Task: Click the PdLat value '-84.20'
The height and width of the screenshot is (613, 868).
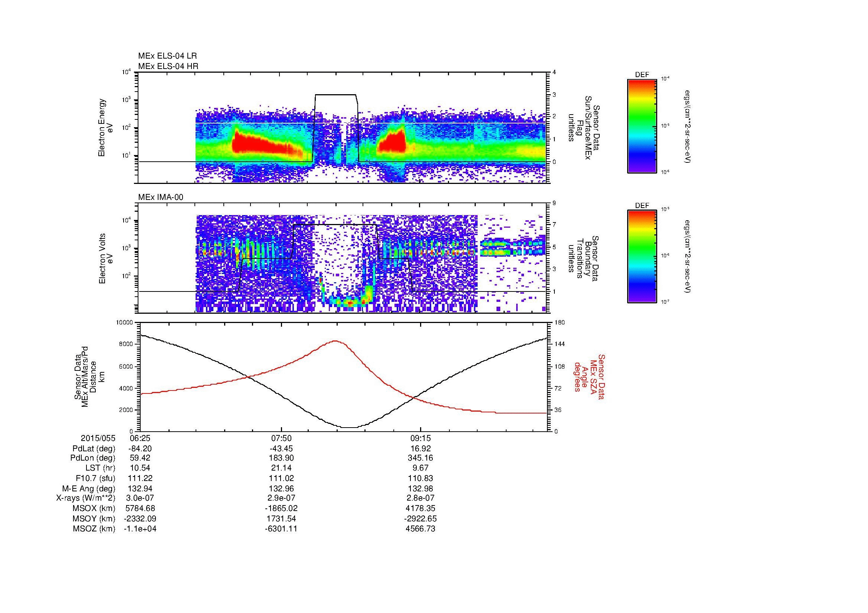Action: [140, 449]
